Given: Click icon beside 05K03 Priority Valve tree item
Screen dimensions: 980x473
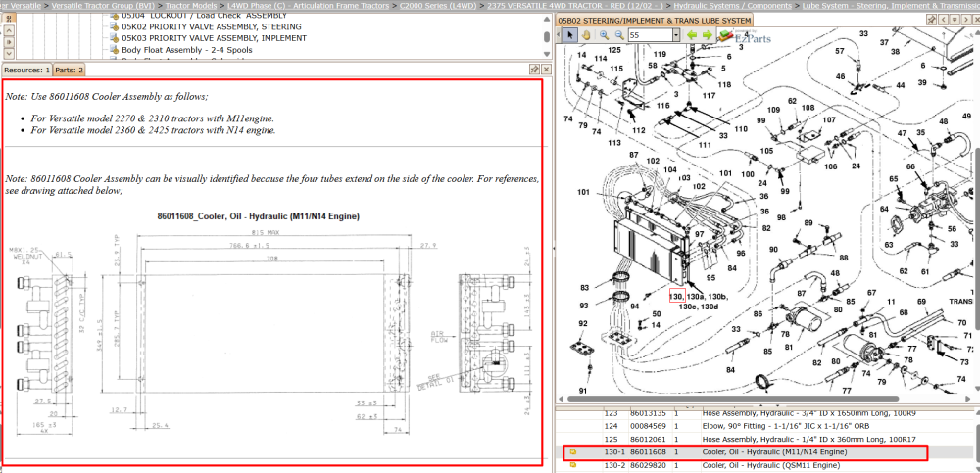Looking at the screenshot, I should [115, 38].
